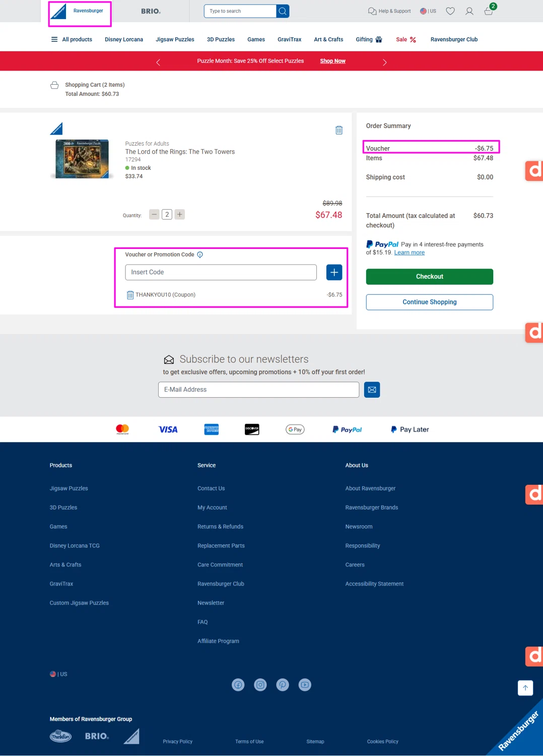Open Jigsaw Puzzles menu
This screenshot has width=543, height=756.
pyautogui.click(x=175, y=39)
